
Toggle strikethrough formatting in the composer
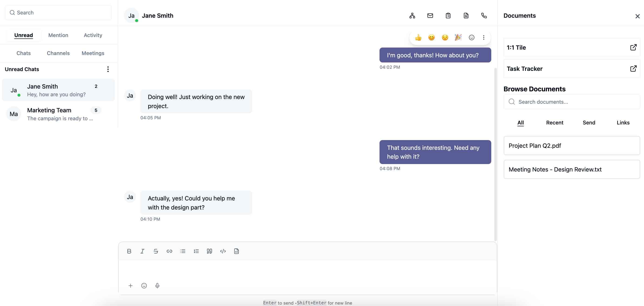[x=156, y=251]
